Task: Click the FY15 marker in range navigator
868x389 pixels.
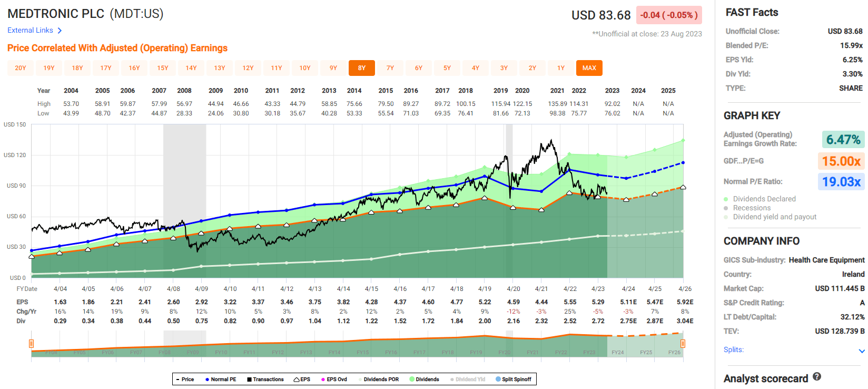Action: point(362,353)
